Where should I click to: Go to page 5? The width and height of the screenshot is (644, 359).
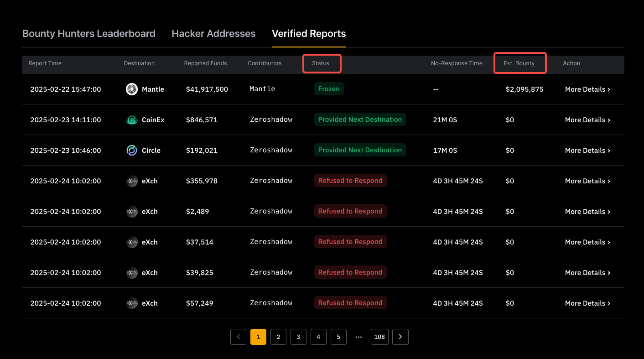[x=338, y=337]
